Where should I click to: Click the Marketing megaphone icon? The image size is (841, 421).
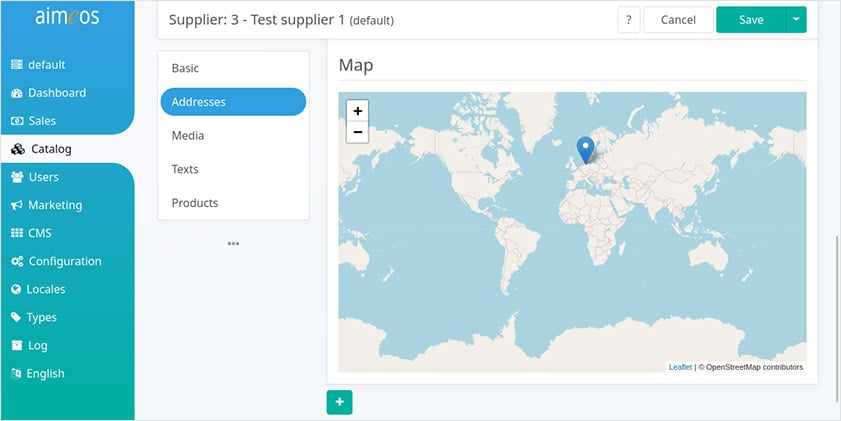[x=17, y=205]
